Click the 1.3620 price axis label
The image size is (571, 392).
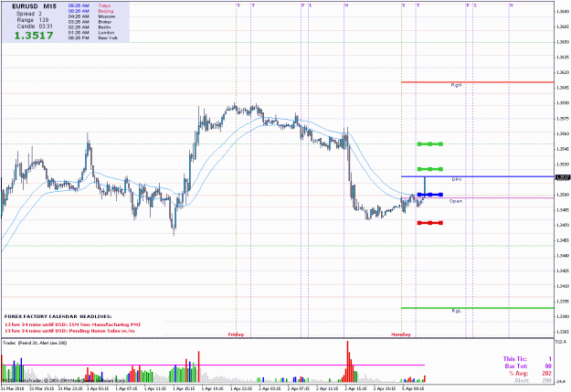coord(563,72)
